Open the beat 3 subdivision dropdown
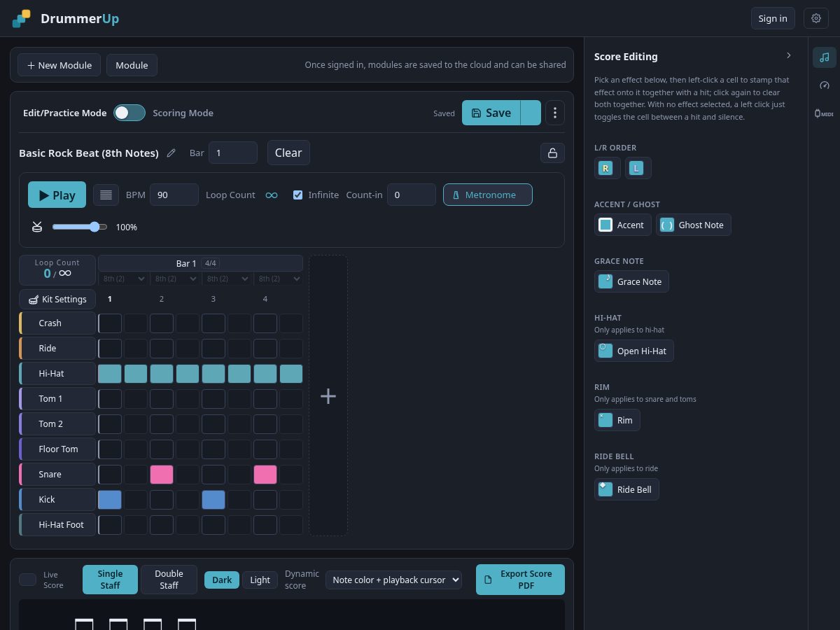Screen dimensions: 840x630 [227, 279]
